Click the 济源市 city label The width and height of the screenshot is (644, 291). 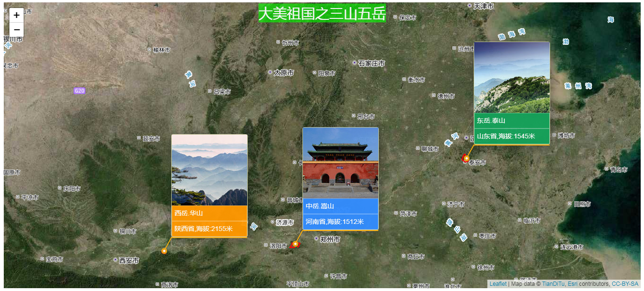tap(285, 222)
